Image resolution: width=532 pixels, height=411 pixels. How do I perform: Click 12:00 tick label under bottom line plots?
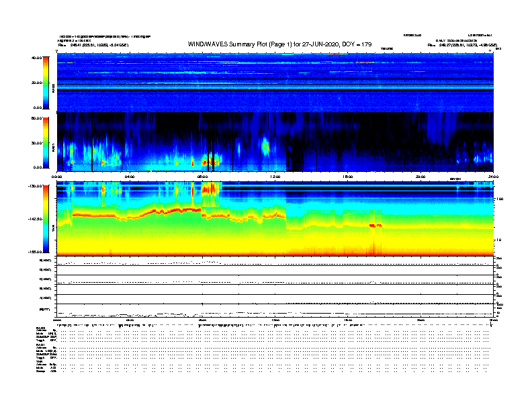[275, 320]
